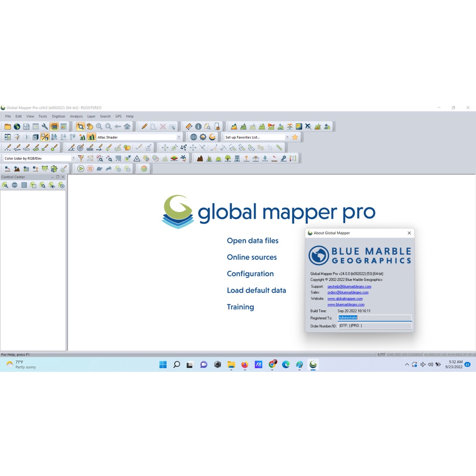Click the Open Data Files folder icon
This screenshot has height=476, width=476.
pos(7,126)
